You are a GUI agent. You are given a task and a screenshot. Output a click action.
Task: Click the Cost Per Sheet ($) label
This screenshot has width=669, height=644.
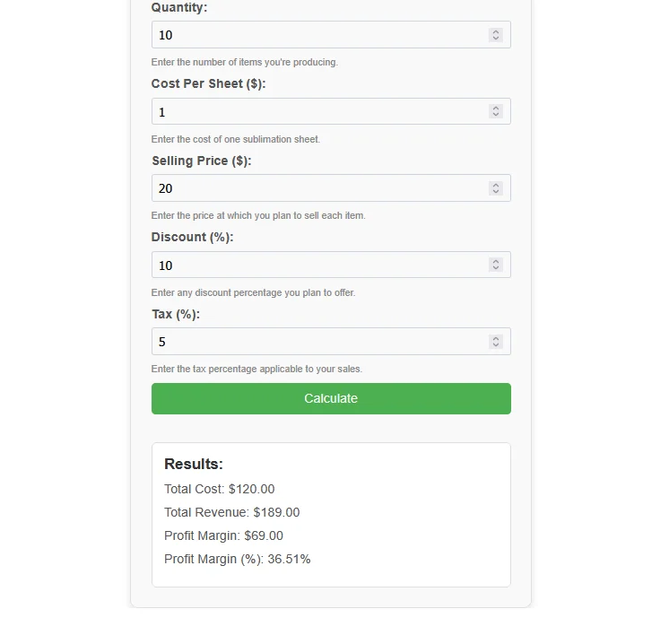208,83
